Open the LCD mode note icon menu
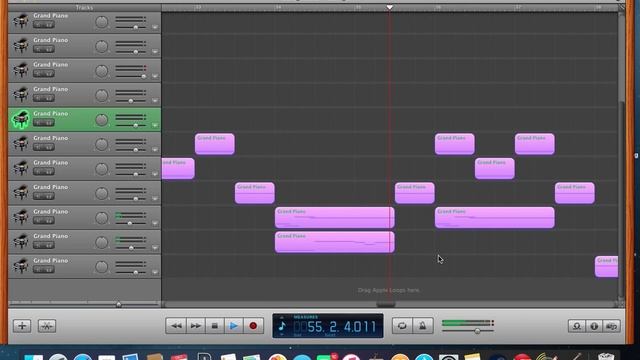The image size is (640, 360). tap(282, 326)
